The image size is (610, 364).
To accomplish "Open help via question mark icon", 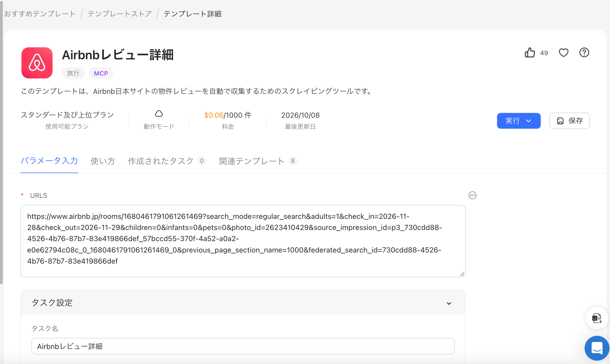I will (x=584, y=53).
